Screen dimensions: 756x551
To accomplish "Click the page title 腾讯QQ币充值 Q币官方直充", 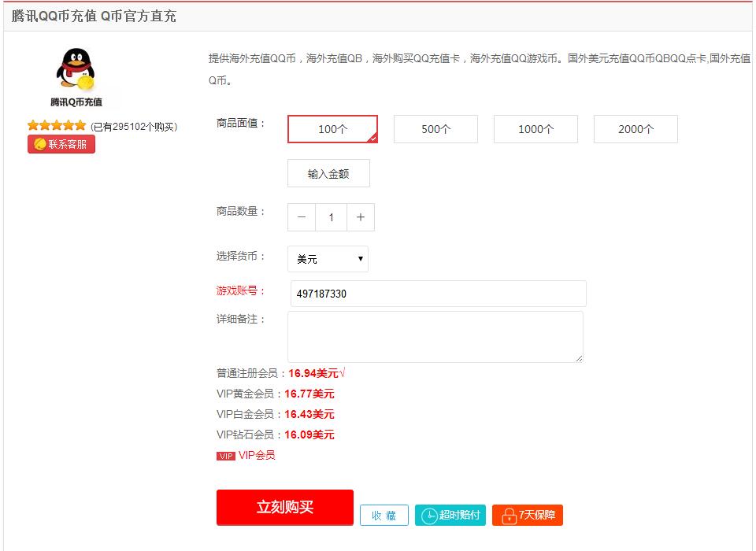I will tap(94, 16).
